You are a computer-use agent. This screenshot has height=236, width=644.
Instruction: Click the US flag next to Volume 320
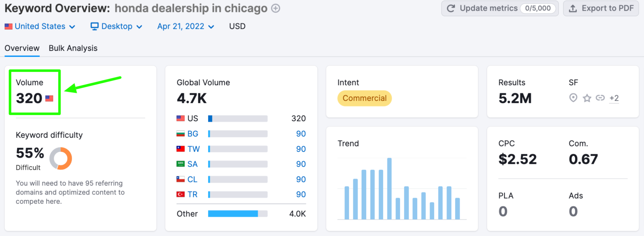click(49, 98)
